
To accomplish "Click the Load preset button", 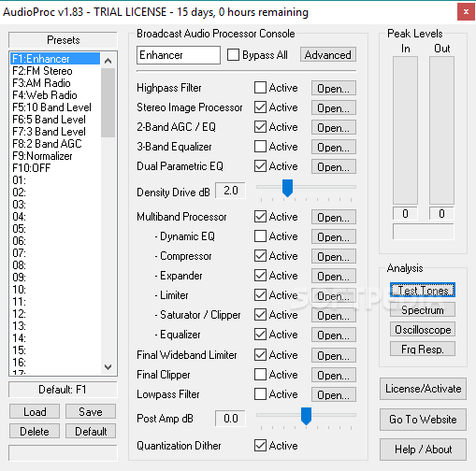I will (x=35, y=411).
